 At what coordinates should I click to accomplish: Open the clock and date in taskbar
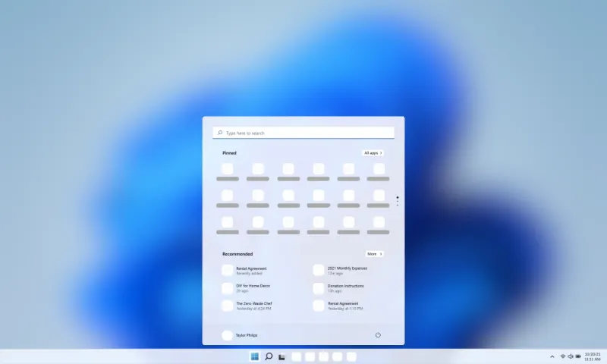tap(593, 356)
